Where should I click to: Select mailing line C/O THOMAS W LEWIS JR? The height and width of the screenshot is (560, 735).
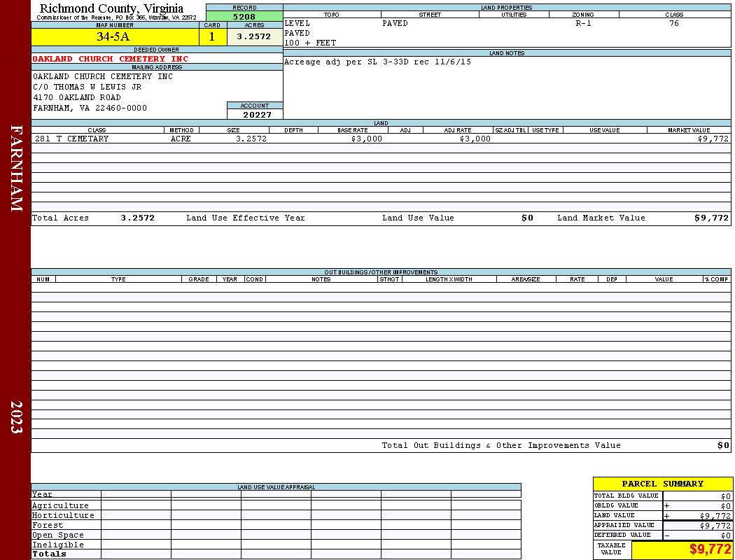tap(87, 87)
